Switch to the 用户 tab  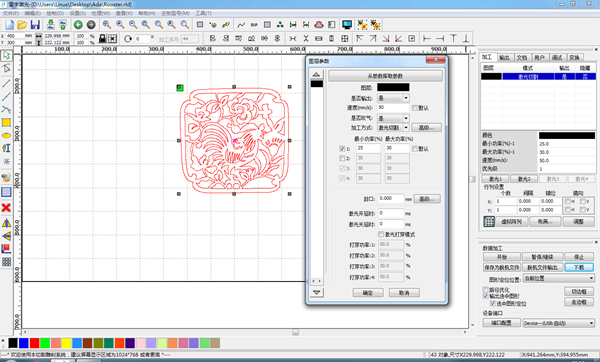(x=540, y=57)
